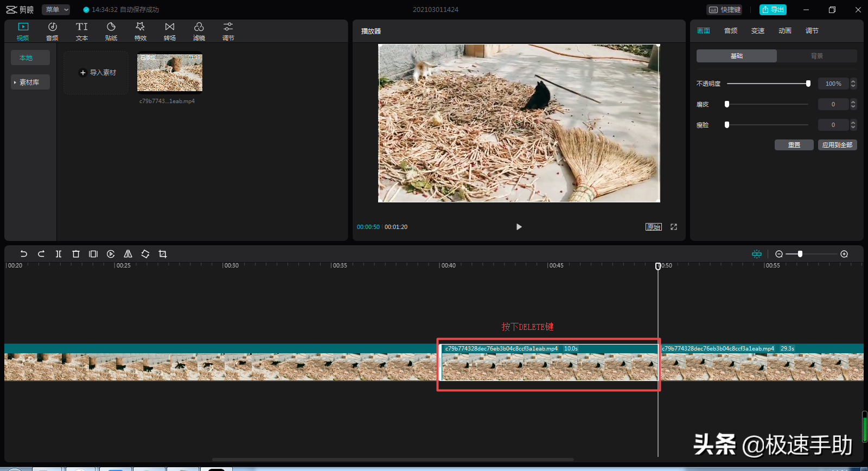This screenshot has width=868, height=471.
Task: Open the 滤镜 filters panel
Action: (199, 31)
